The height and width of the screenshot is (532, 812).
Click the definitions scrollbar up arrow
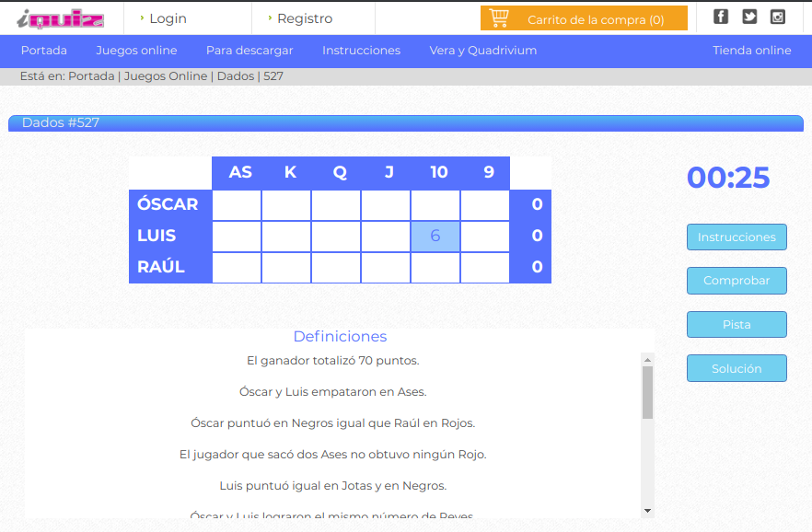647,359
